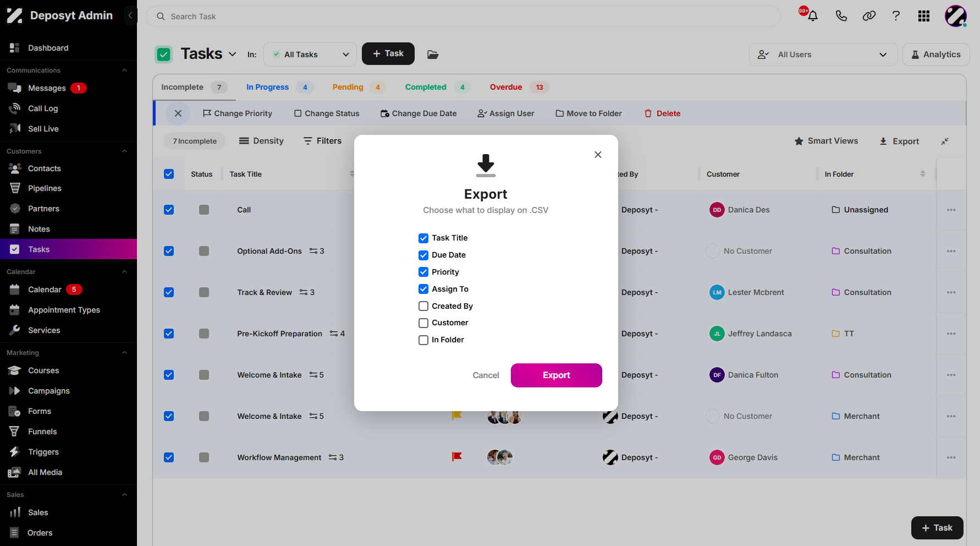980x546 pixels.
Task: Expand the Tasks title chevron
Action: pos(233,54)
